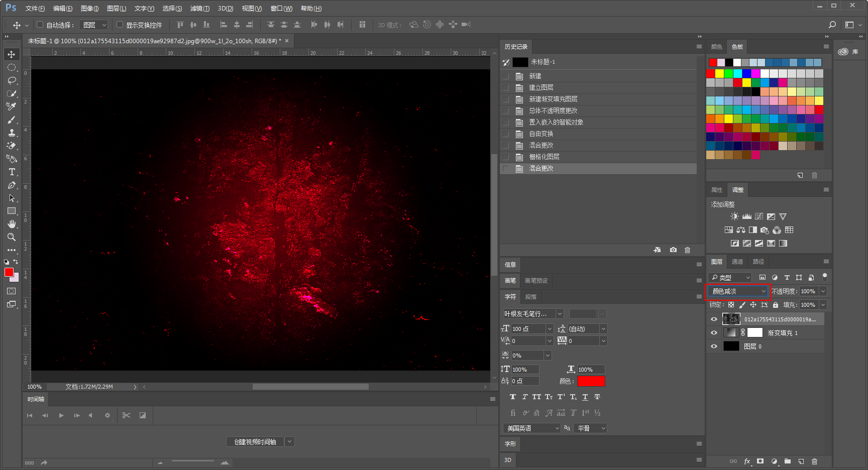Image resolution: width=868 pixels, height=470 pixels.
Task: Hide the 渐变填充 1 layer
Action: pyautogui.click(x=714, y=332)
